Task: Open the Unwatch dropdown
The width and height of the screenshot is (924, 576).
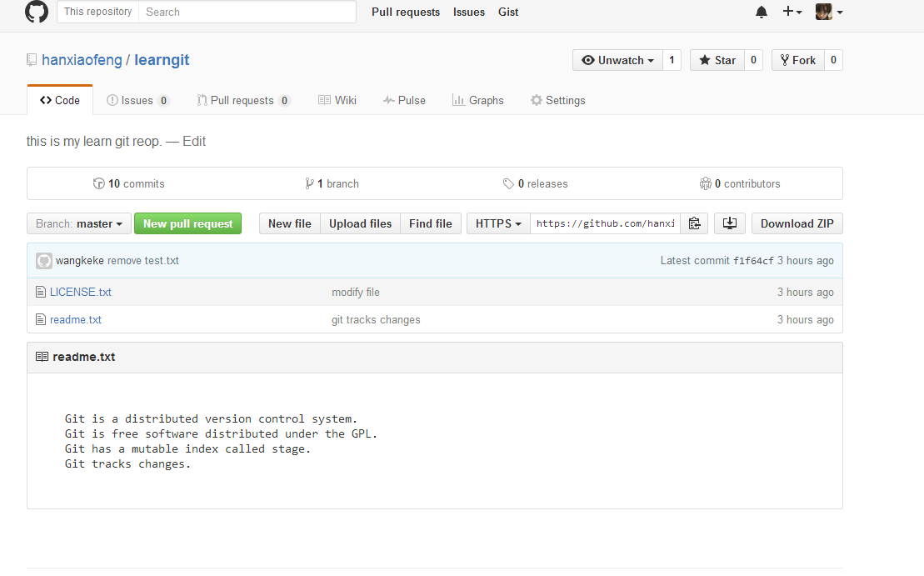Action: [617, 60]
